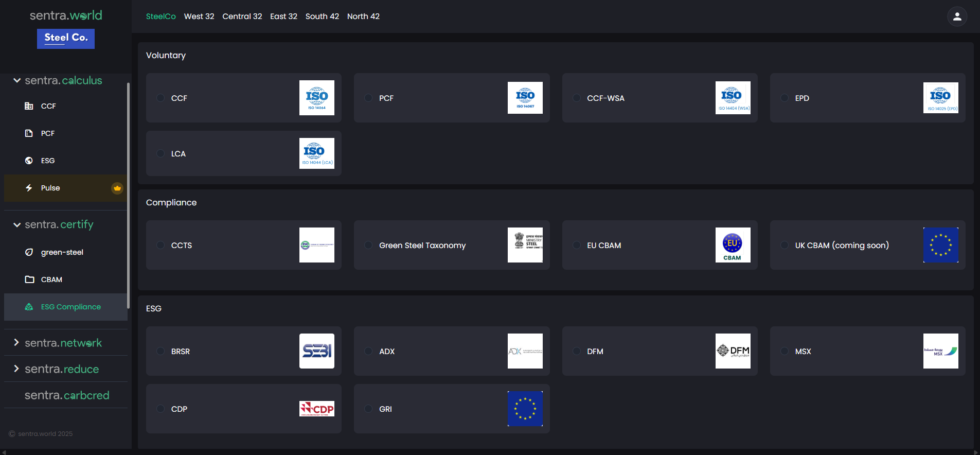
Task: Click the MSX logo image
Action: click(x=940, y=351)
